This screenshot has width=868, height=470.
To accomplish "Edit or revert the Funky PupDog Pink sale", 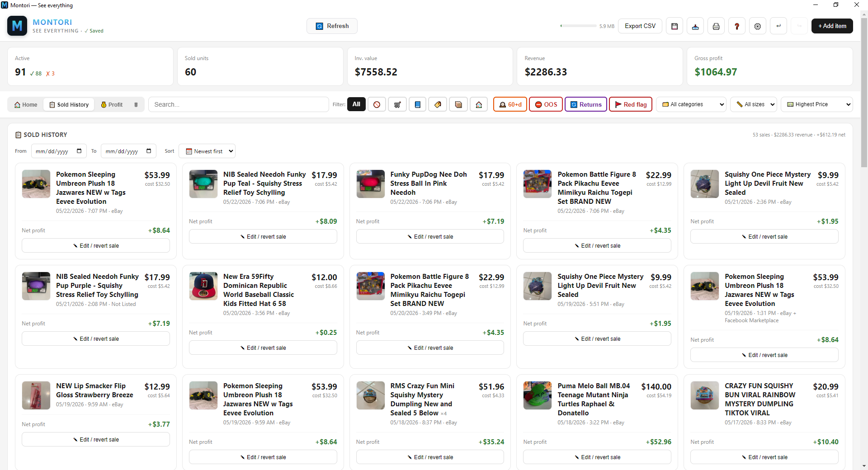I will tap(430, 236).
